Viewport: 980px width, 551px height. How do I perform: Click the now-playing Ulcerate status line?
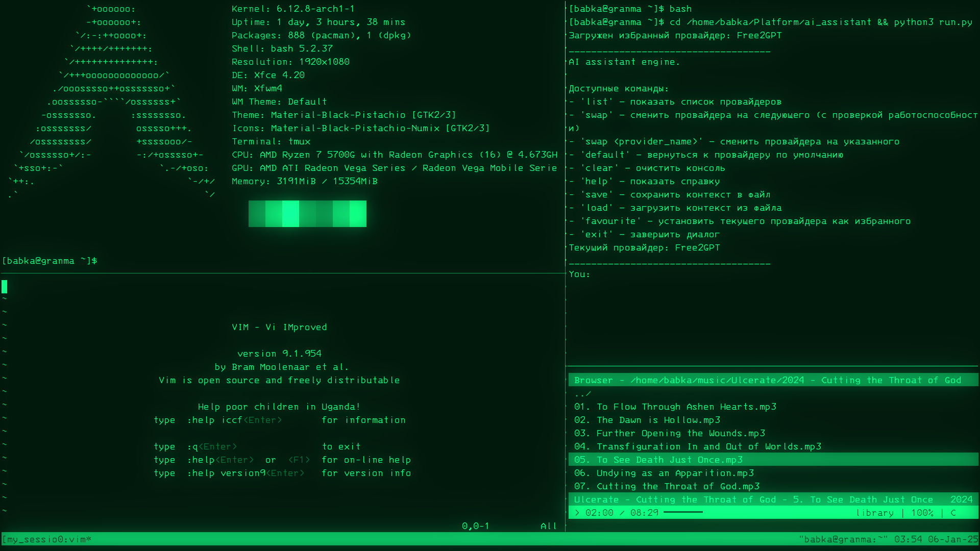pos(773,499)
